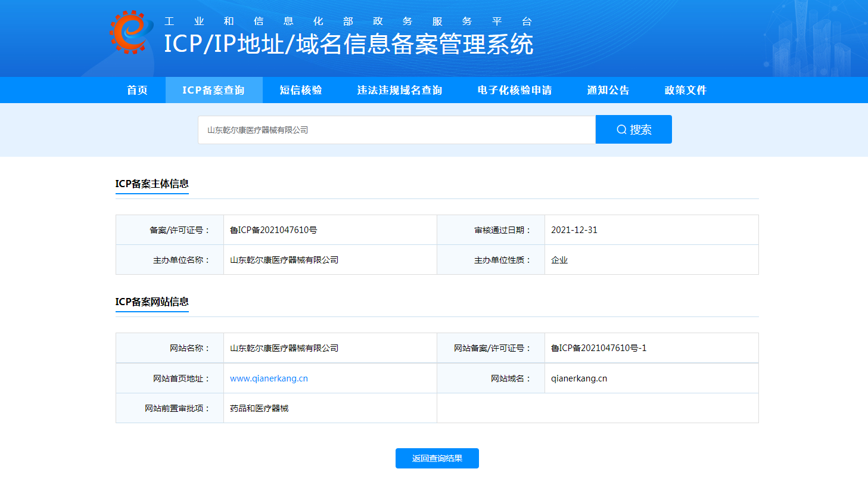The image size is (868, 478).
Task: Open 违法违规域名查询 menu item
Action: [x=400, y=90]
